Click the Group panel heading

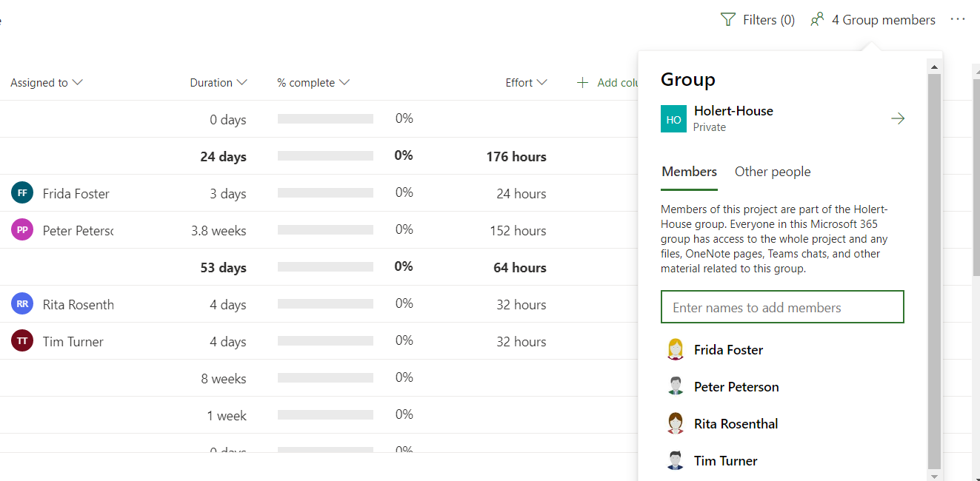688,80
